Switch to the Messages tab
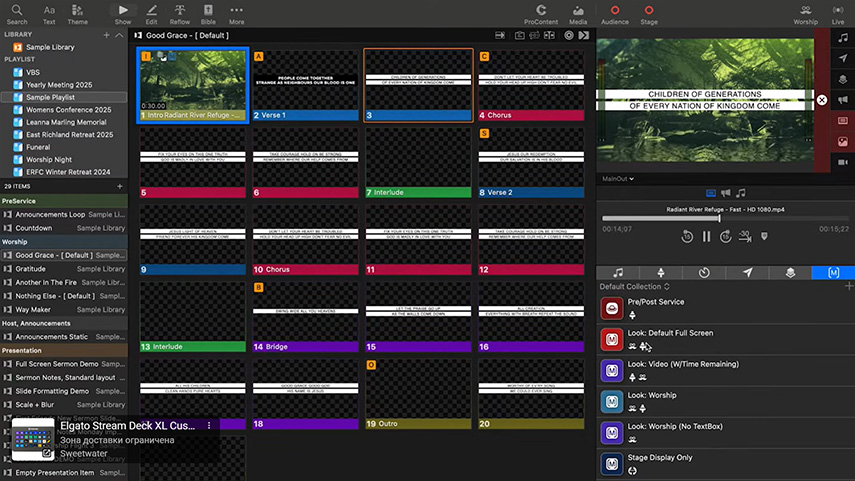855x481 pixels. 747,273
